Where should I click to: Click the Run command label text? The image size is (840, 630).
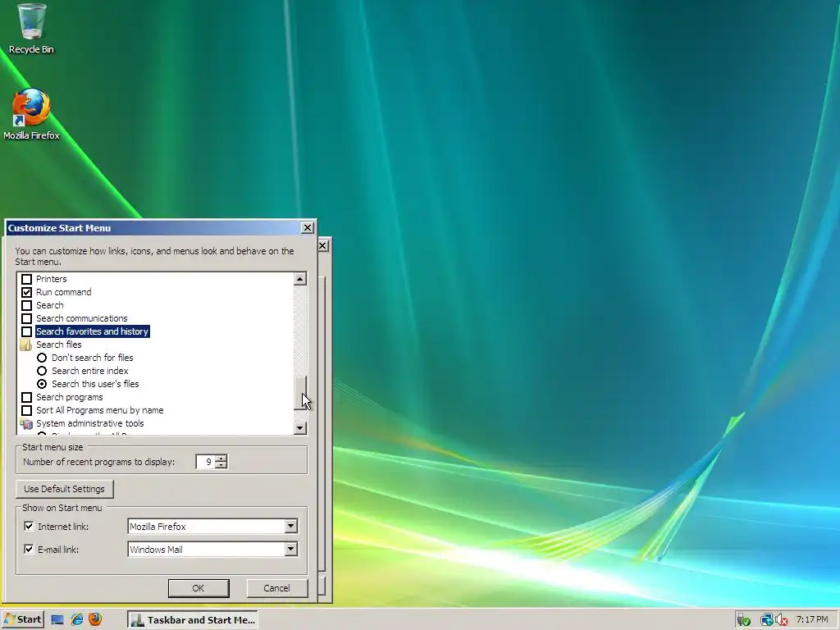pos(64,293)
